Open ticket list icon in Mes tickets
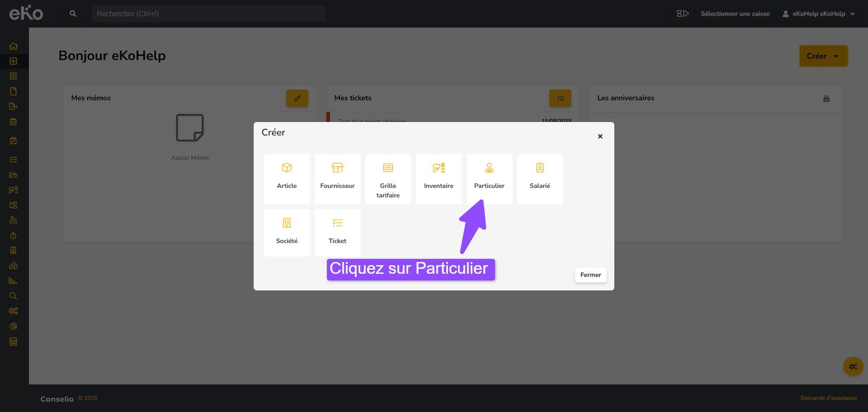The image size is (868, 412). (x=560, y=98)
